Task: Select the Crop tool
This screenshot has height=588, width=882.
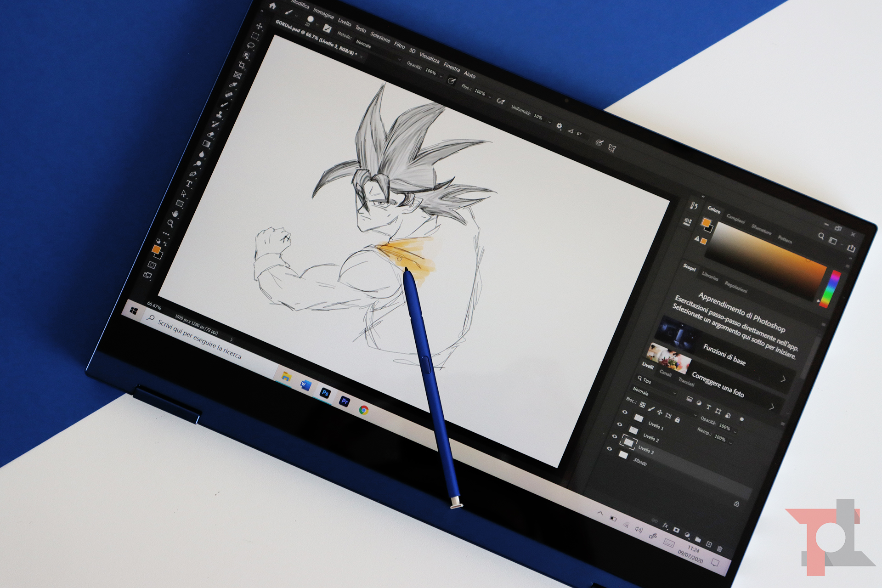Action: [x=242, y=66]
